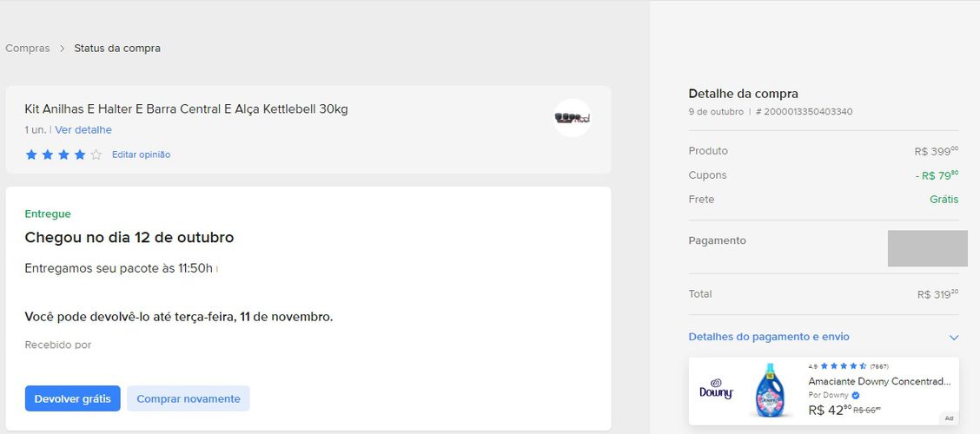
Task: Click the fourth rating star
Action: click(x=80, y=155)
